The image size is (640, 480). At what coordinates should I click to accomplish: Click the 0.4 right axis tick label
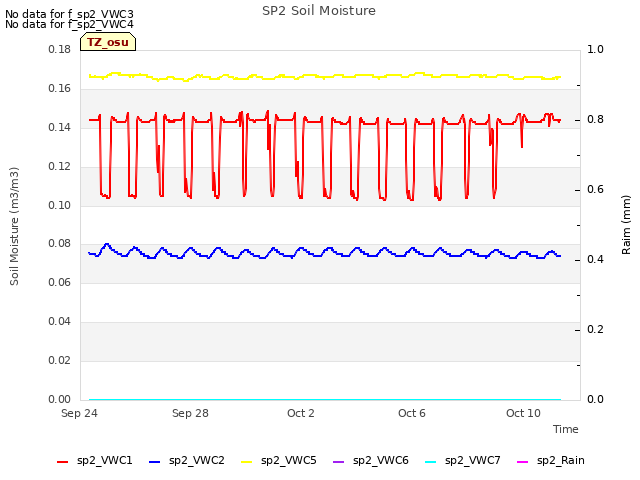click(595, 260)
